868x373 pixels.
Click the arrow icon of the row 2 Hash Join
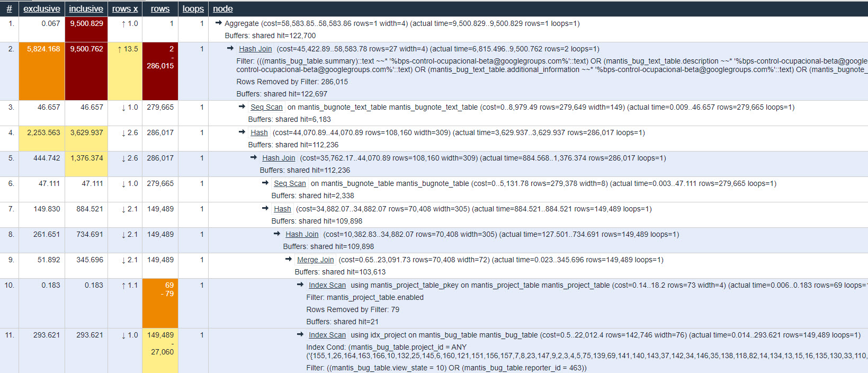click(230, 48)
